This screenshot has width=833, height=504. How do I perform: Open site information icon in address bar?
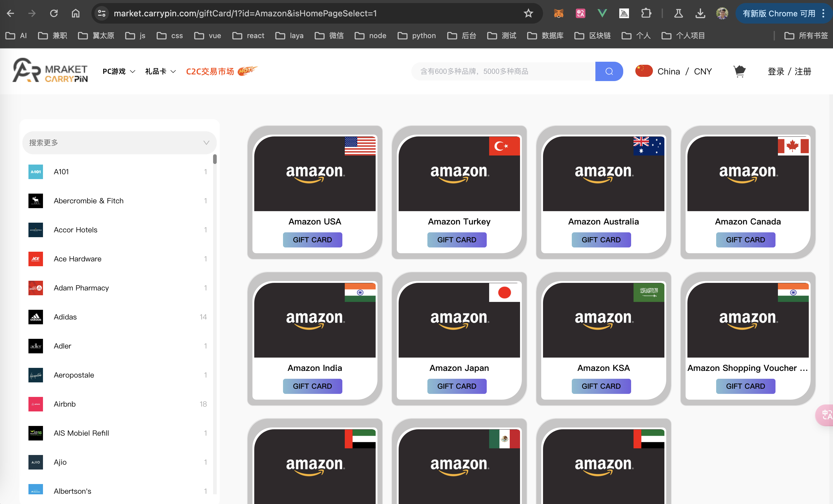click(101, 14)
